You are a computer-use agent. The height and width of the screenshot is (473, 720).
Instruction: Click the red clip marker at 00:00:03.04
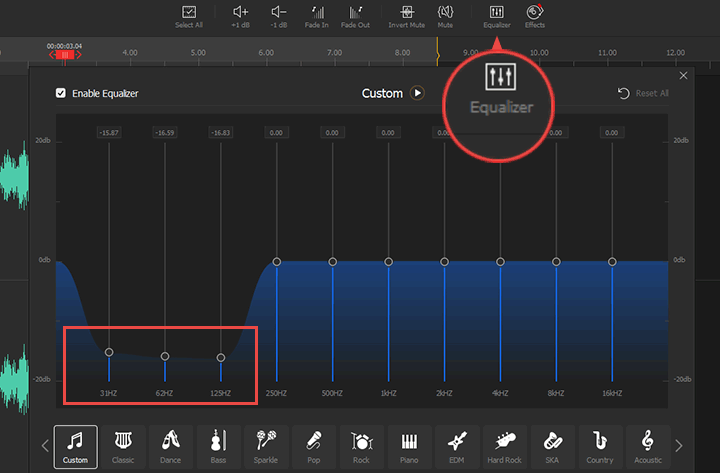(65, 55)
